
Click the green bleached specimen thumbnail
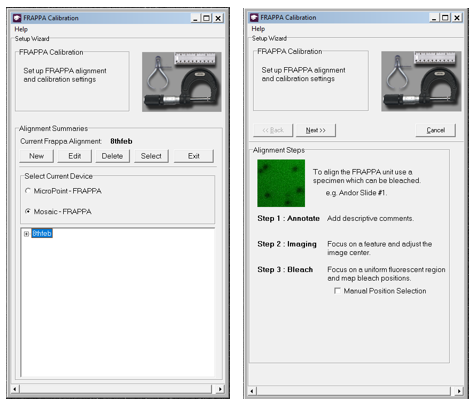tap(281, 183)
